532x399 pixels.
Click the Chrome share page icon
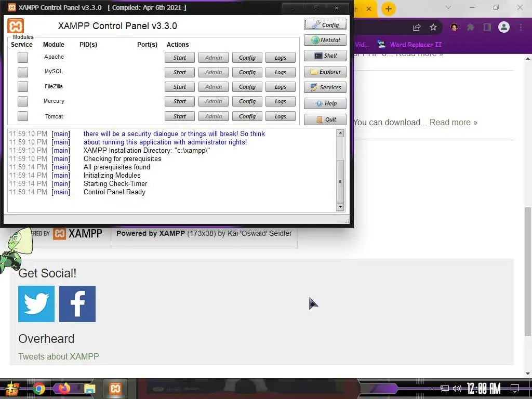tap(417, 28)
